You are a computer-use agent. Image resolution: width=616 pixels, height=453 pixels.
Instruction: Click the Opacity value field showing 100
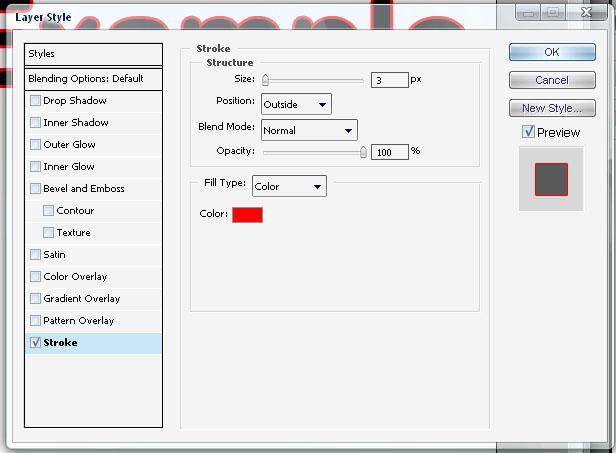pos(390,152)
